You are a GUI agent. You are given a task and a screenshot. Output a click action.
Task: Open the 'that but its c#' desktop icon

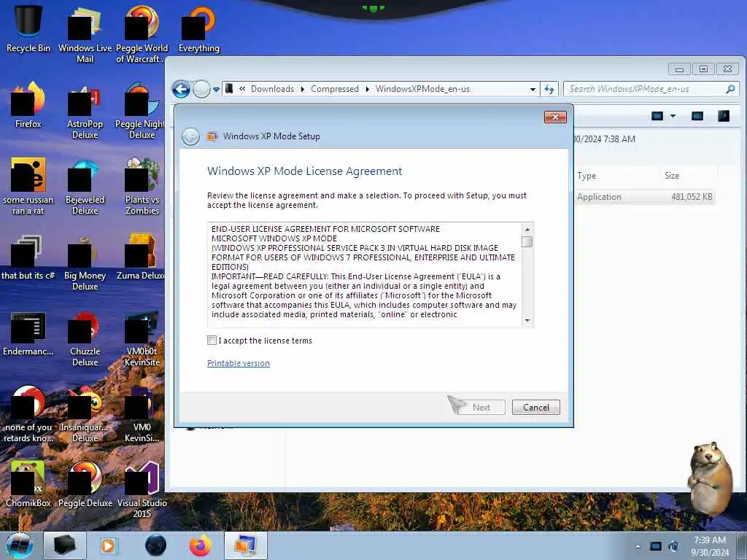(x=28, y=257)
